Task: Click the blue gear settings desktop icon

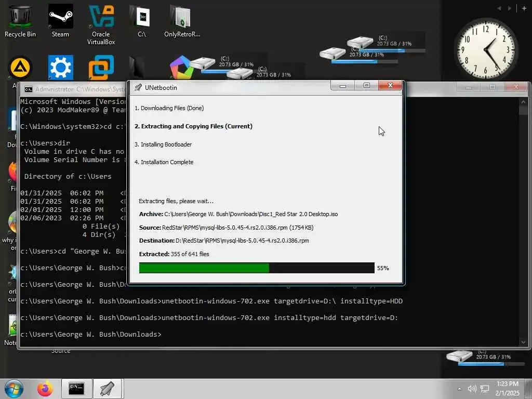Action: 60,67
